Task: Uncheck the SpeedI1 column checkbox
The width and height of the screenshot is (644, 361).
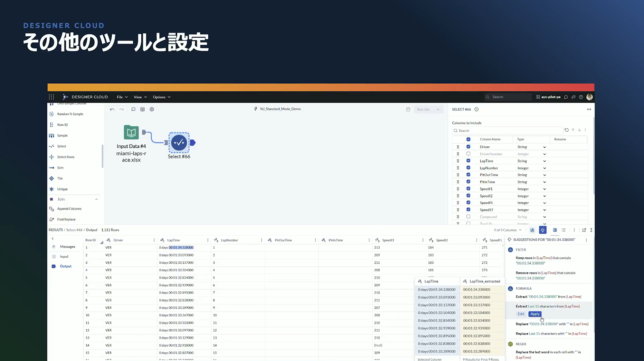Action: click(x=468, y=189)
